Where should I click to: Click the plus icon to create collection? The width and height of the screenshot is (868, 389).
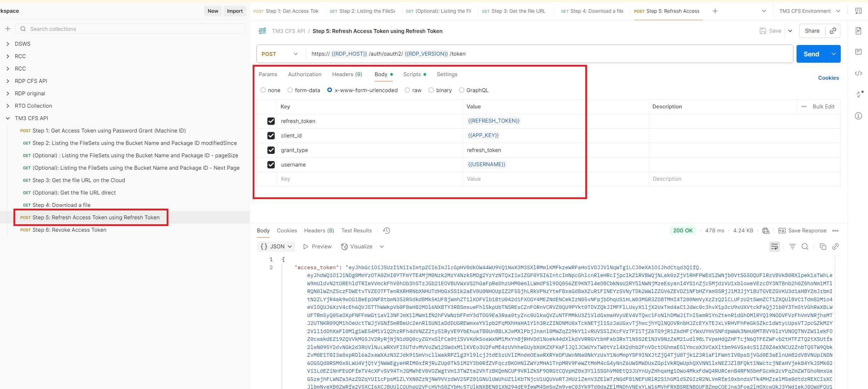[8, 29]
